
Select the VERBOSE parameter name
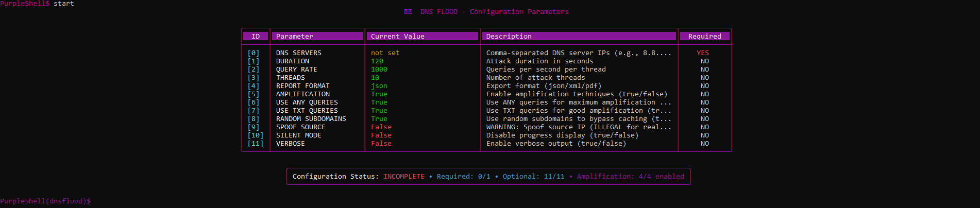291,144
